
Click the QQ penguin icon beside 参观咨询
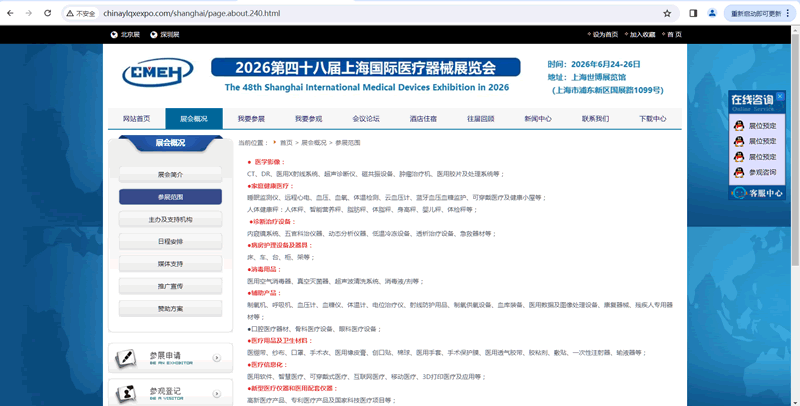coord(739,172)
